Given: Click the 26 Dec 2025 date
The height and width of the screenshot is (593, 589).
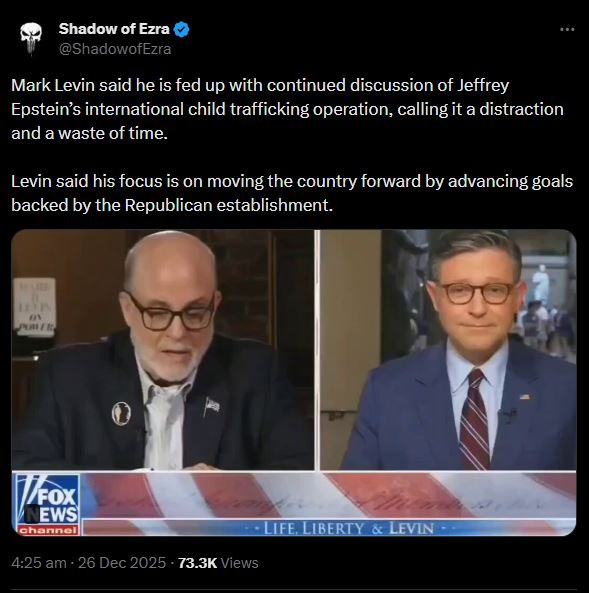Looking at the screenshot, I should (x=122, y=563).
